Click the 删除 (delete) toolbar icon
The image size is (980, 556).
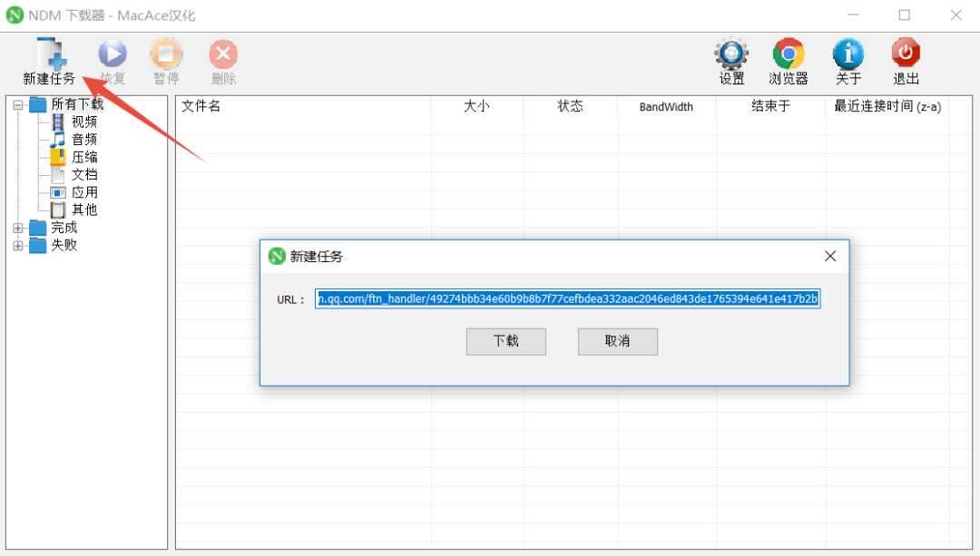223,54
